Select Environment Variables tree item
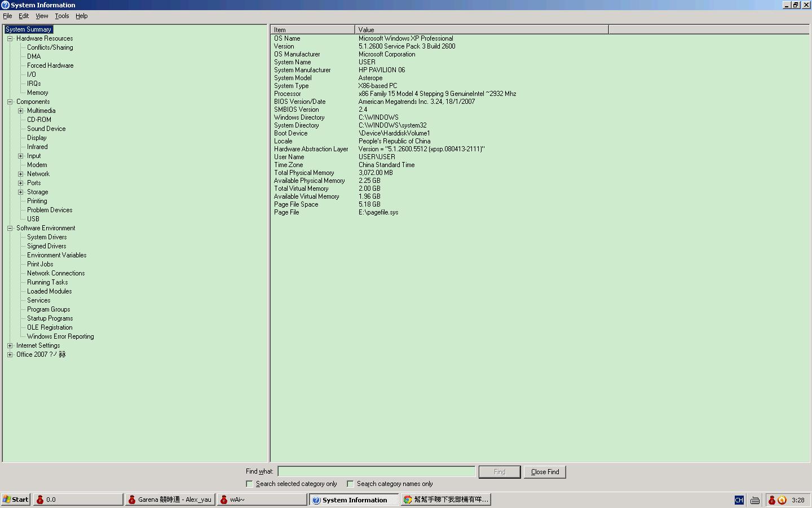This screenshot has height=508, width=812. point(57,255)
